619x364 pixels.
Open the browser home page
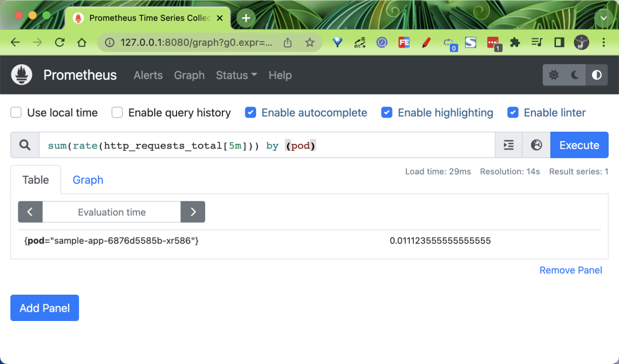click(82, 42)
